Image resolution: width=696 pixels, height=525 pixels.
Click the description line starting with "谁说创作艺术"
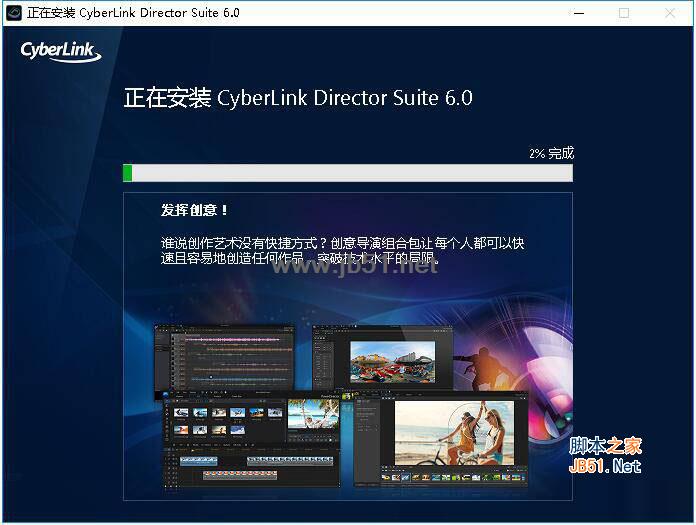[x=342, y=243]
